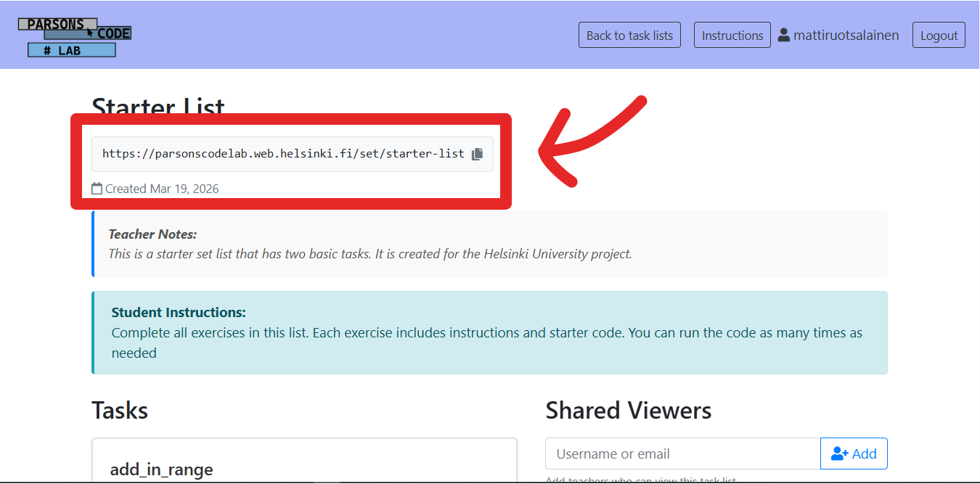Click the user profile icon beside mattiruotsalainen
980x484 pixels.
[783, 34]
